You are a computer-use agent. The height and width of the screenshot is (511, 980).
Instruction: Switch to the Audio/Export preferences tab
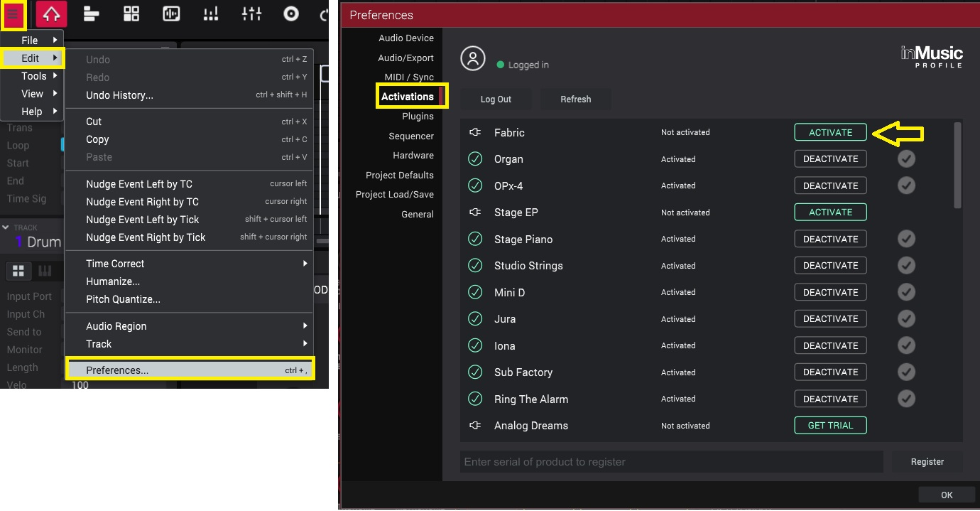coord(405,58)
